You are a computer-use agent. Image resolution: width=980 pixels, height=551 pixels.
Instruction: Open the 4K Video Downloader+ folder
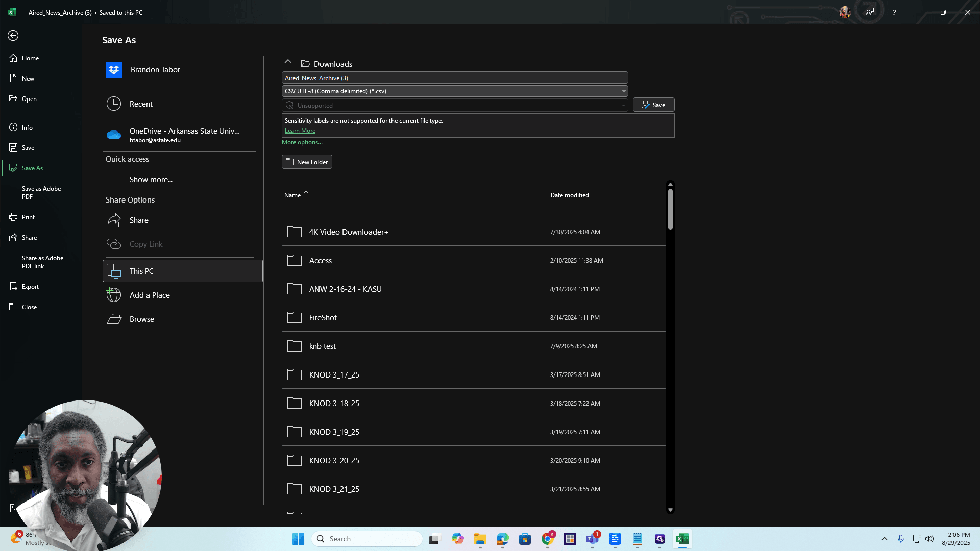[x=474, y=232]
